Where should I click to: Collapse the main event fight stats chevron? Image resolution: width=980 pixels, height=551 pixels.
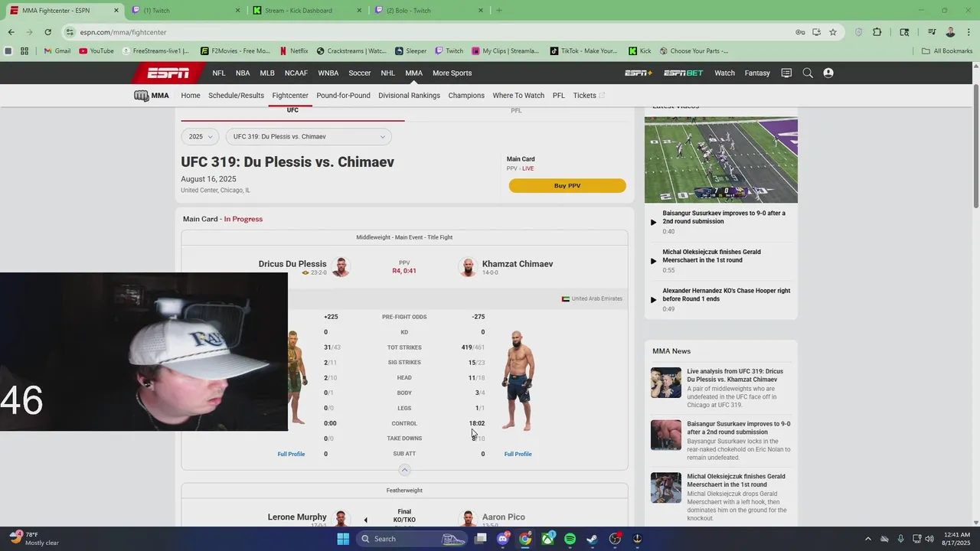[404, 470]
